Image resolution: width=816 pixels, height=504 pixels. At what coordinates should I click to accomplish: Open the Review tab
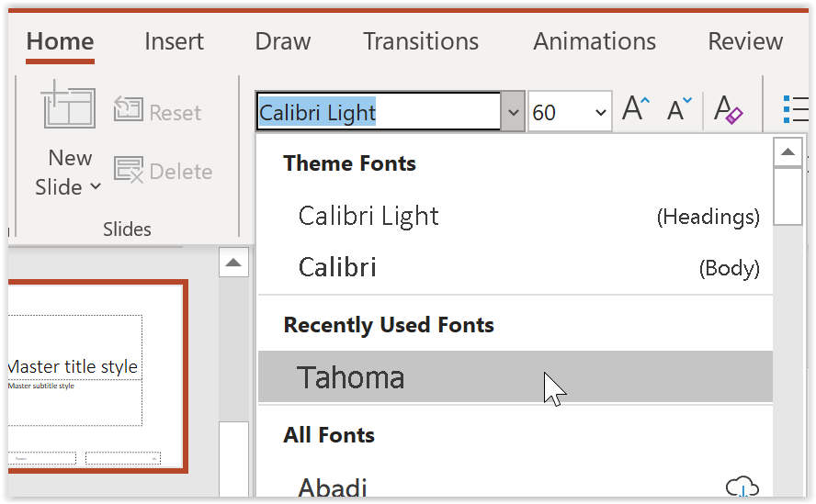click(745, 41)
